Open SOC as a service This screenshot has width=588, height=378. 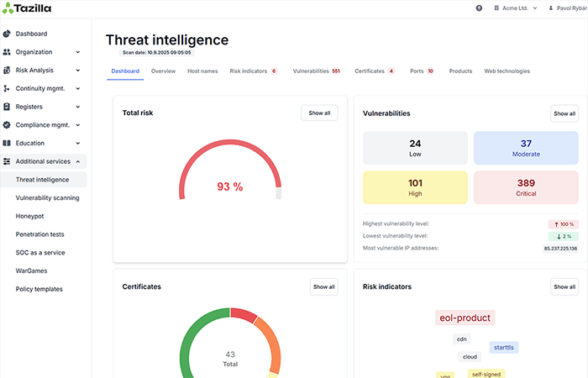[x=40, y=253]
